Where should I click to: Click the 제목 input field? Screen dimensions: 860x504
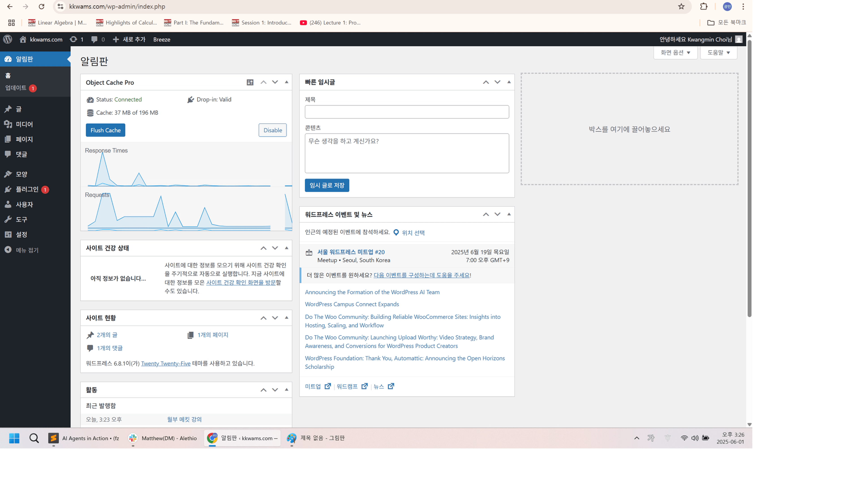point(406,112)
